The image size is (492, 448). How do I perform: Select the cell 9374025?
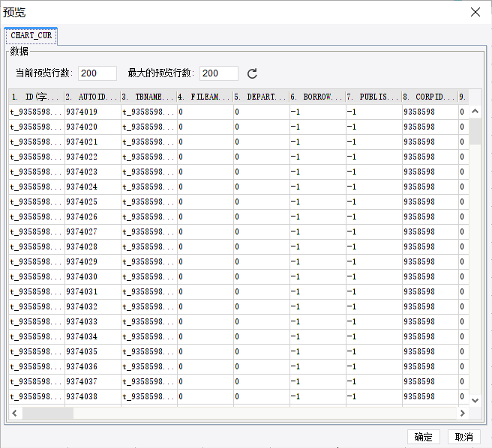(93, 202)
